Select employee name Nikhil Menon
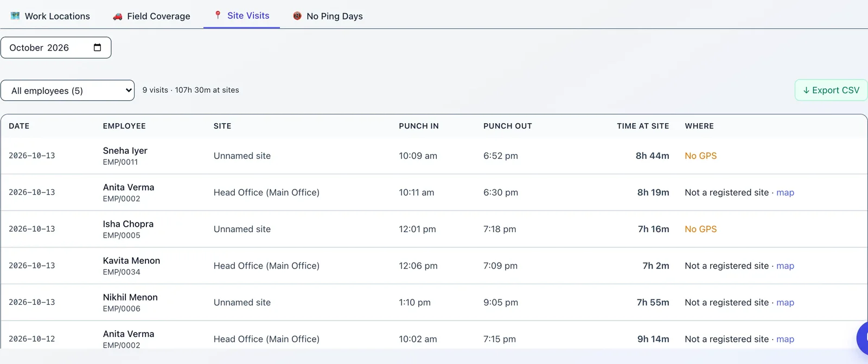Screen dimensions: 868x364 point(130,297)
